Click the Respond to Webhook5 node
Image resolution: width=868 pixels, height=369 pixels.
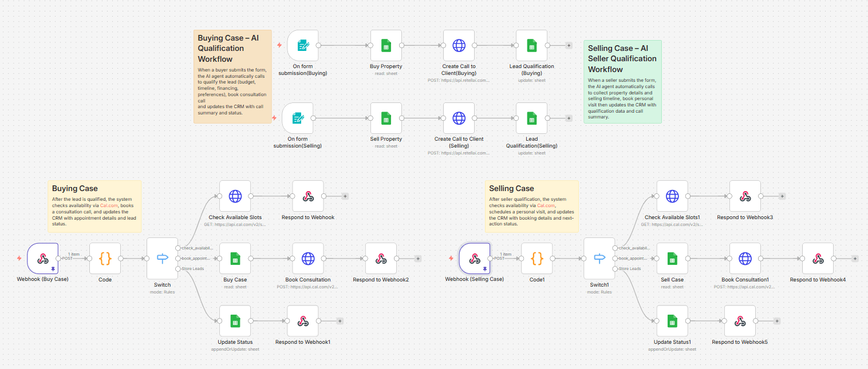pos(740,321)
